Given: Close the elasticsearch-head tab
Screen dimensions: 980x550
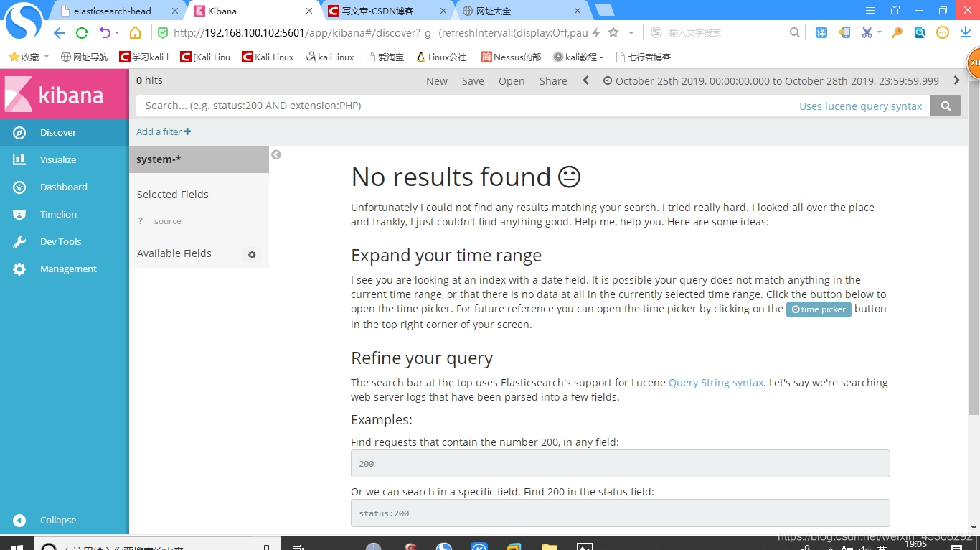Looking at the screenshot, I should [175, 11].
